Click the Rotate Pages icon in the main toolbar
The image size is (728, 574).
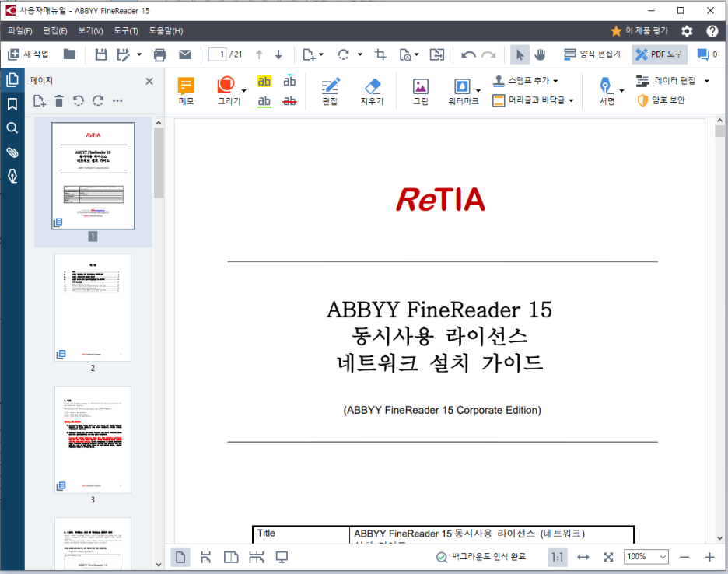click(x=344, y=54)
